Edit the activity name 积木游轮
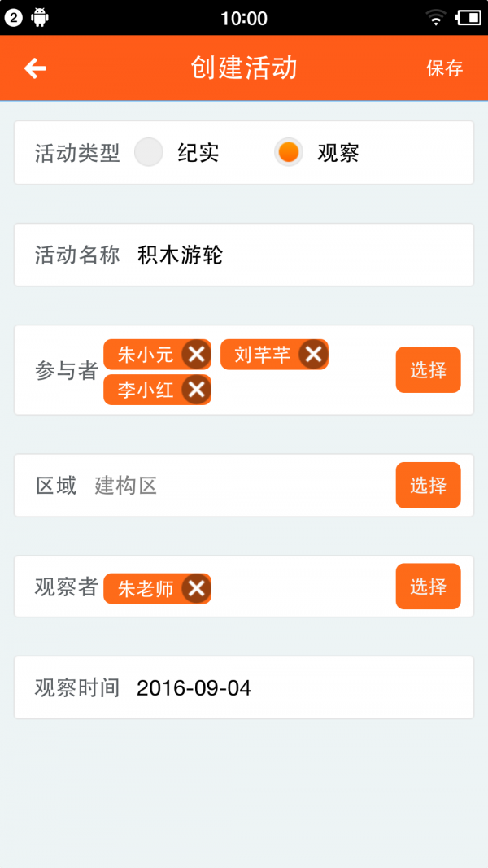Screen dimensions: 488x868 (180, 255)
